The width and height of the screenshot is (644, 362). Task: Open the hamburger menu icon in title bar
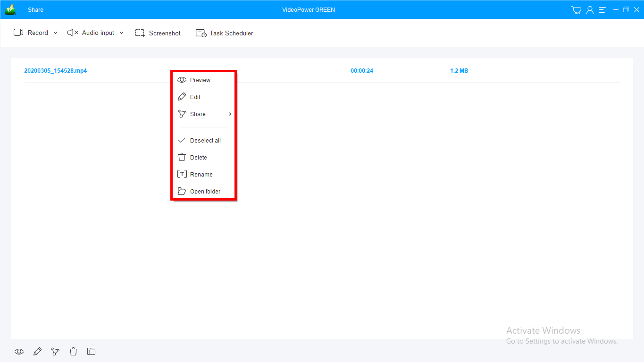pyautogui.click(x=602, y=10)
